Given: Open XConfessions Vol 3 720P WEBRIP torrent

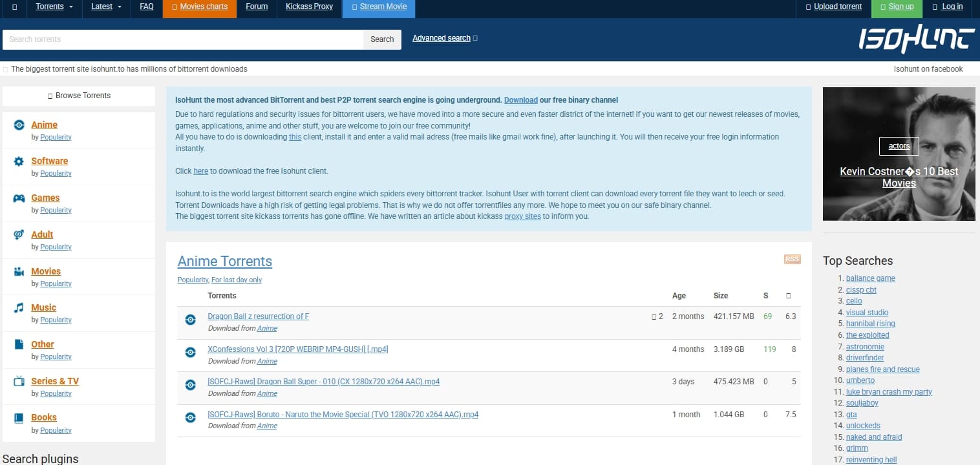Looking at the screenshot, I should point(298,349).
